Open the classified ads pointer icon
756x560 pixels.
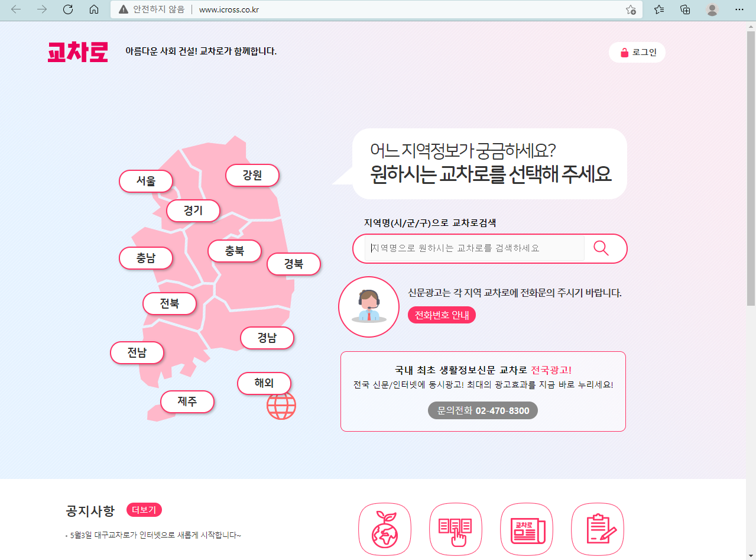pyautogui.click(x=455, y=529)
